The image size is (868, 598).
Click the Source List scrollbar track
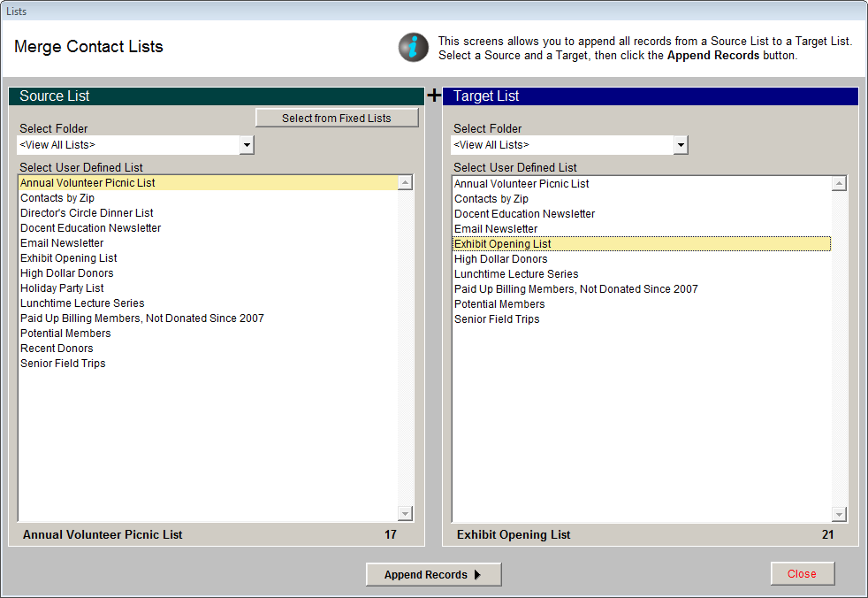[405, 354]
